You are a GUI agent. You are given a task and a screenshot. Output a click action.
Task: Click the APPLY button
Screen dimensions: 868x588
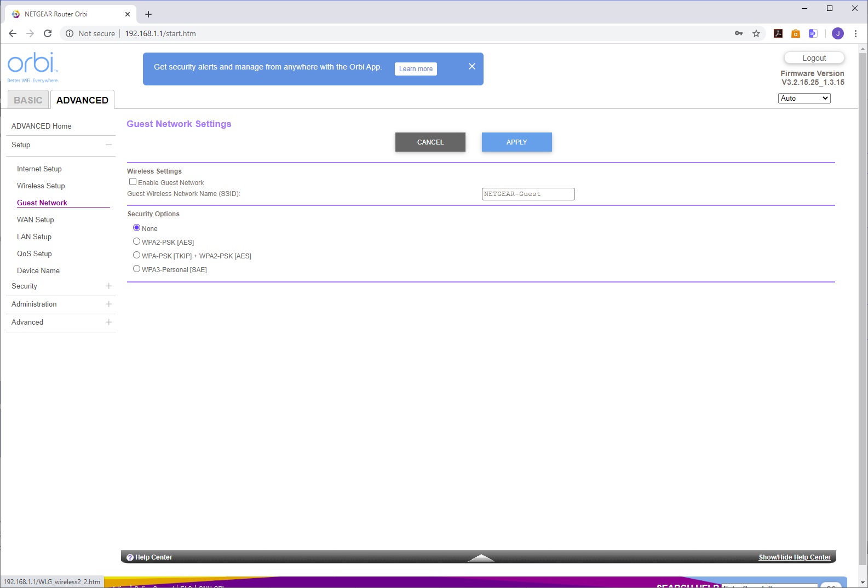click(517, 142)
